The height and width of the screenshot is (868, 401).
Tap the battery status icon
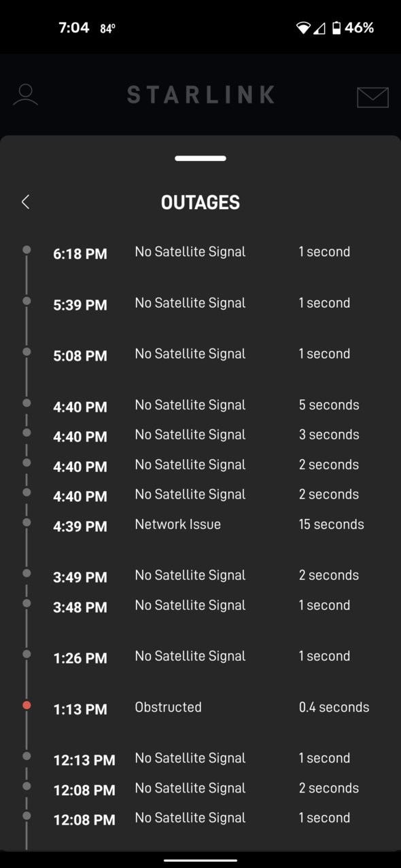(336, 28)
